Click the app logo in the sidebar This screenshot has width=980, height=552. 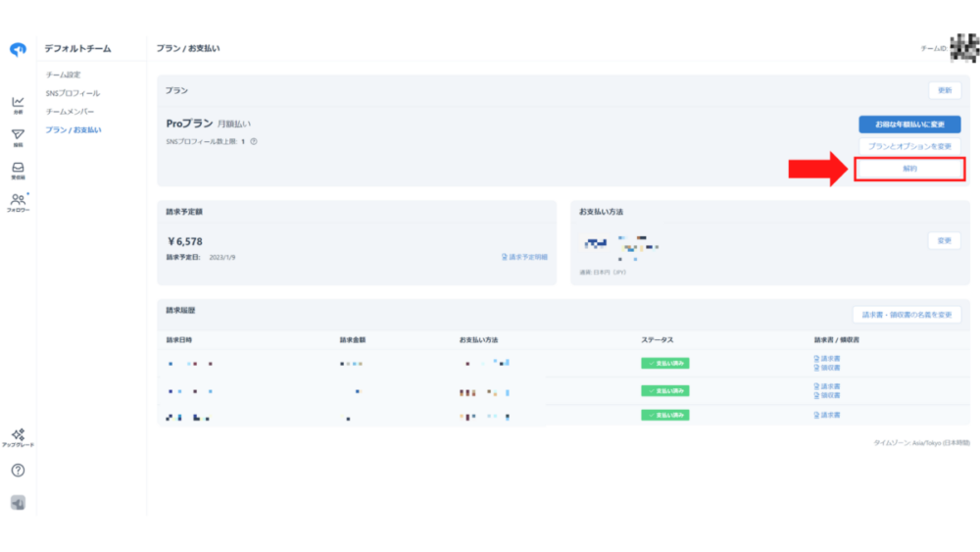[18, 50]
